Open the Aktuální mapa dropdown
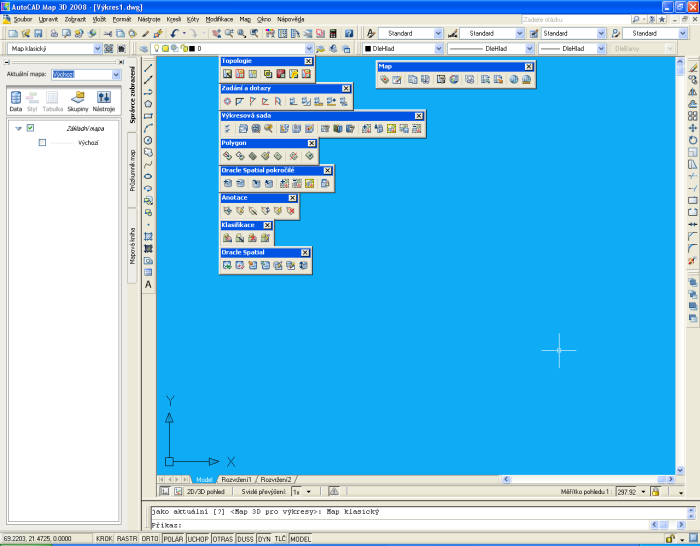This screenshot has height=546, width=700. (116, 75)
